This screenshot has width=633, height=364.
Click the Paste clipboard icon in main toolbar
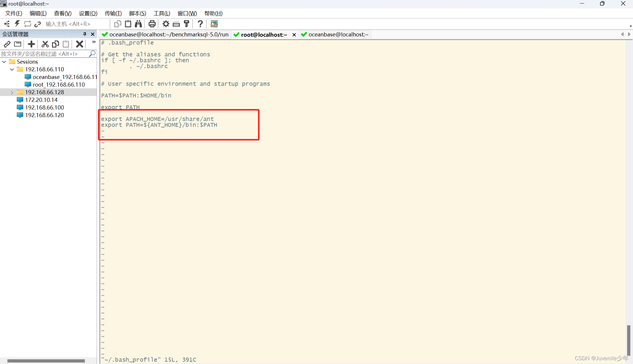coord(128,24)
